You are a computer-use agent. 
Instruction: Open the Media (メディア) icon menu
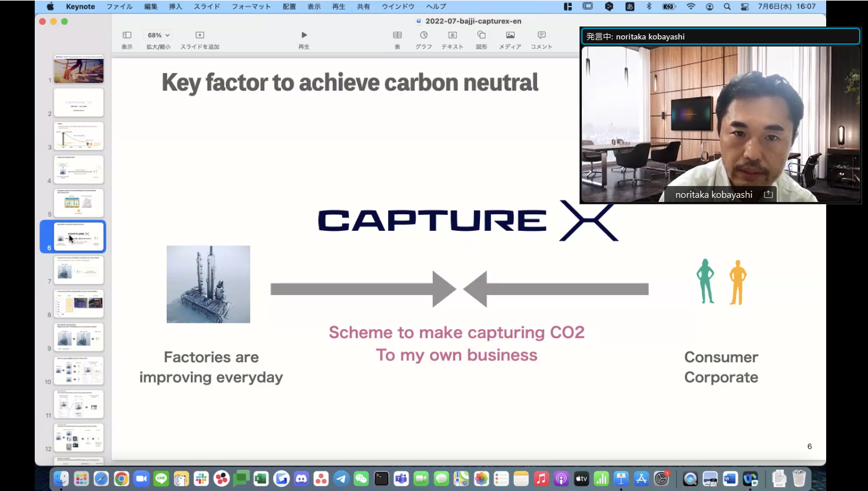(x=510, y=35)
